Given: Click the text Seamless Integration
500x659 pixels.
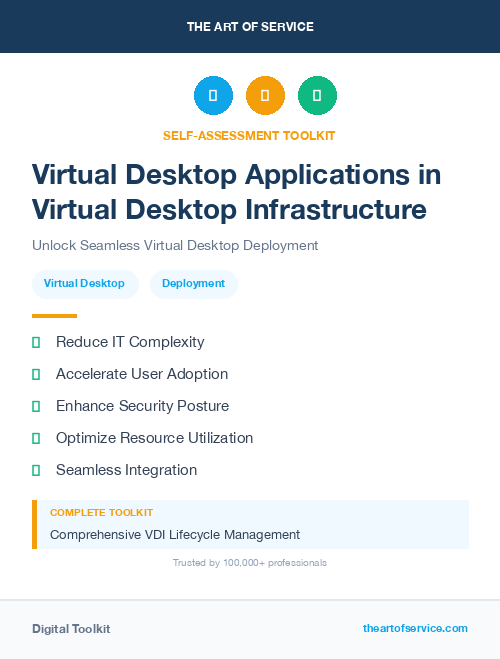Looking at the screenshot, I should [x=126, y=470].
